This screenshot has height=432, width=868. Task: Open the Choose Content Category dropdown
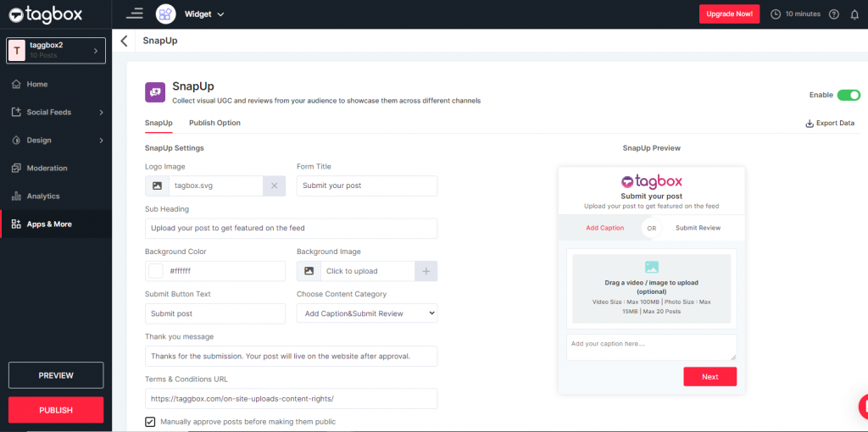(x=366, y=313)
